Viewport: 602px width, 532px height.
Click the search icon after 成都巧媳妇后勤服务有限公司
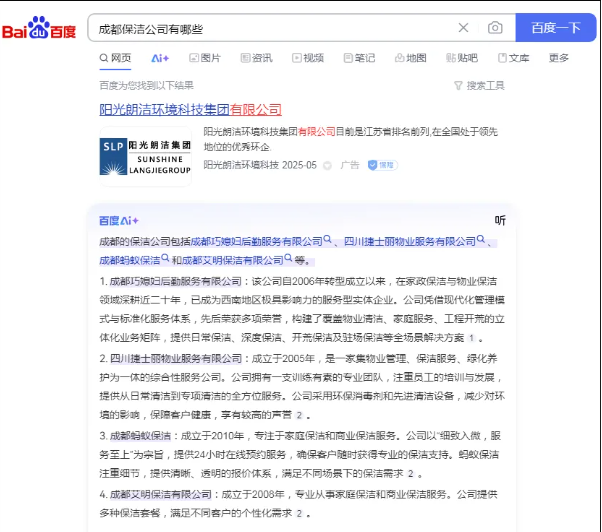[x=329, y=241]
